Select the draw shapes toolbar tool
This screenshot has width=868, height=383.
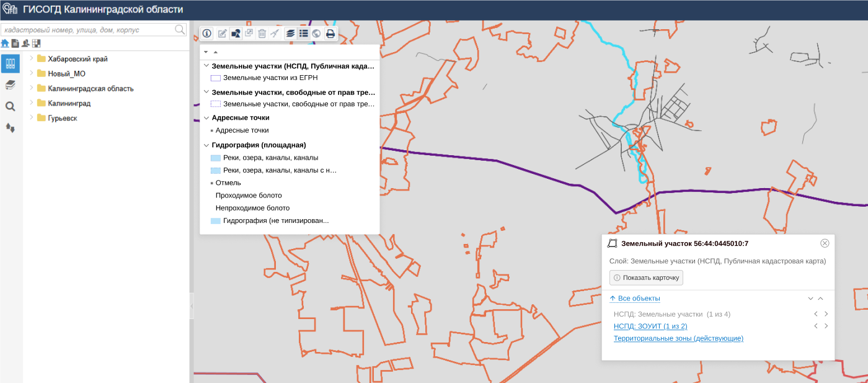236,34
